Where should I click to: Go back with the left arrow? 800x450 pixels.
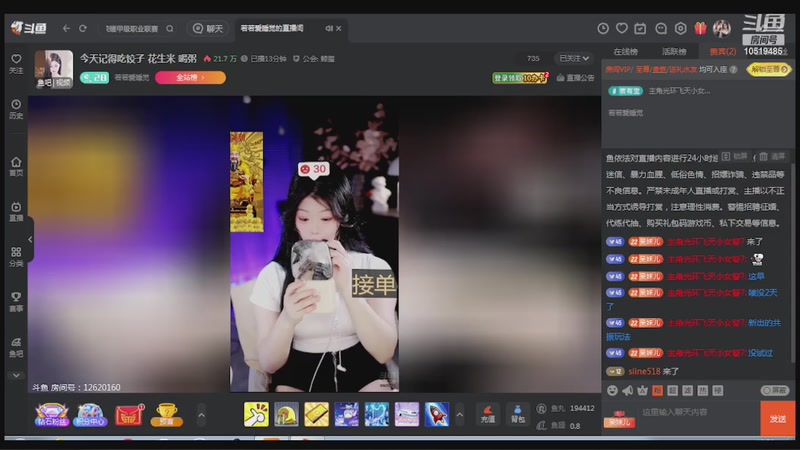(x=66, y=29)
